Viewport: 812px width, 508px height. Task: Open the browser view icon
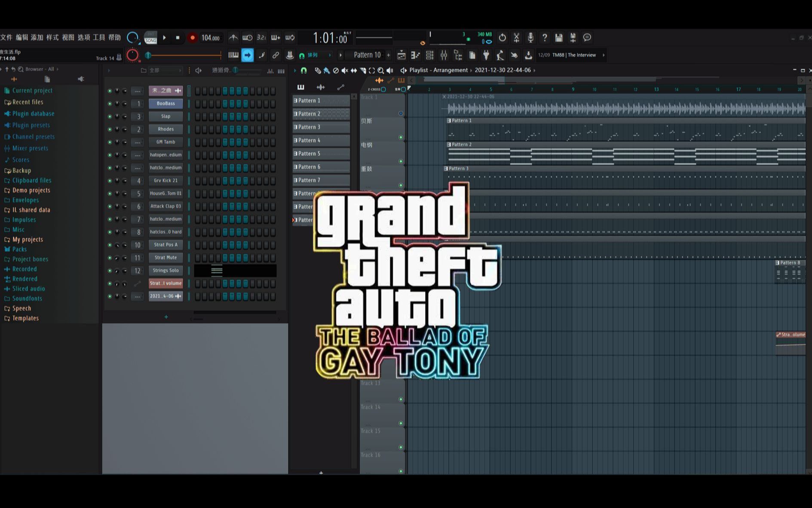click(x=458, y=55)
